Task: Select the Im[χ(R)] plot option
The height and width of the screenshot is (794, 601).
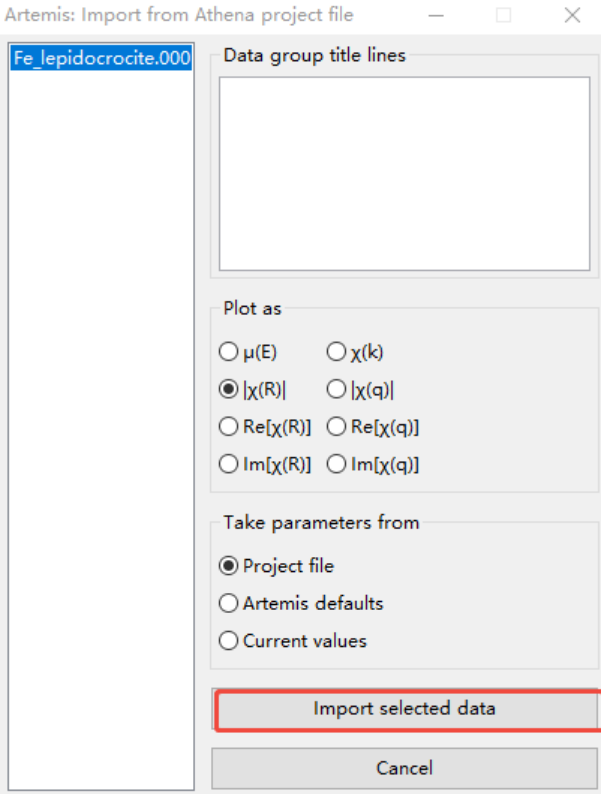Action: click(229, 464)
